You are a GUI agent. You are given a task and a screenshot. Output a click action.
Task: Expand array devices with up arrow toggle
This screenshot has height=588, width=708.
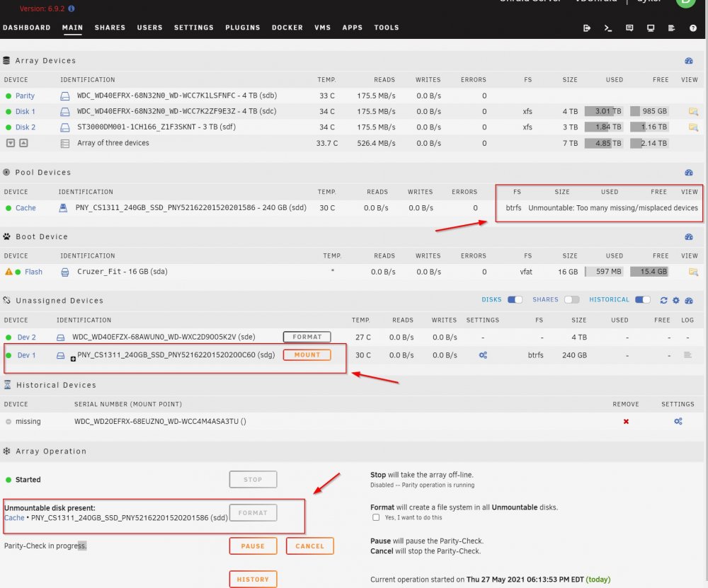[x=23, y=143]
